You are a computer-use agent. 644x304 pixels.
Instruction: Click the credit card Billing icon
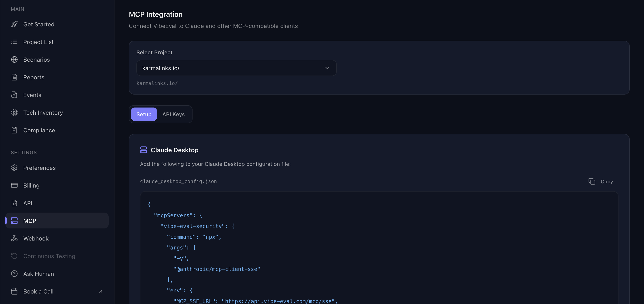pyautogui.click(x=14, y=186)
